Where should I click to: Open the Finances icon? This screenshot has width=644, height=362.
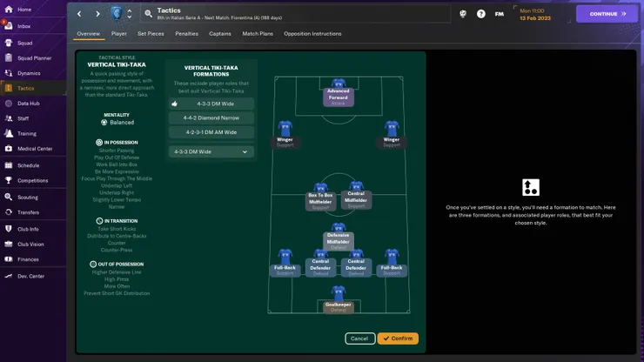tap(9, 259)
